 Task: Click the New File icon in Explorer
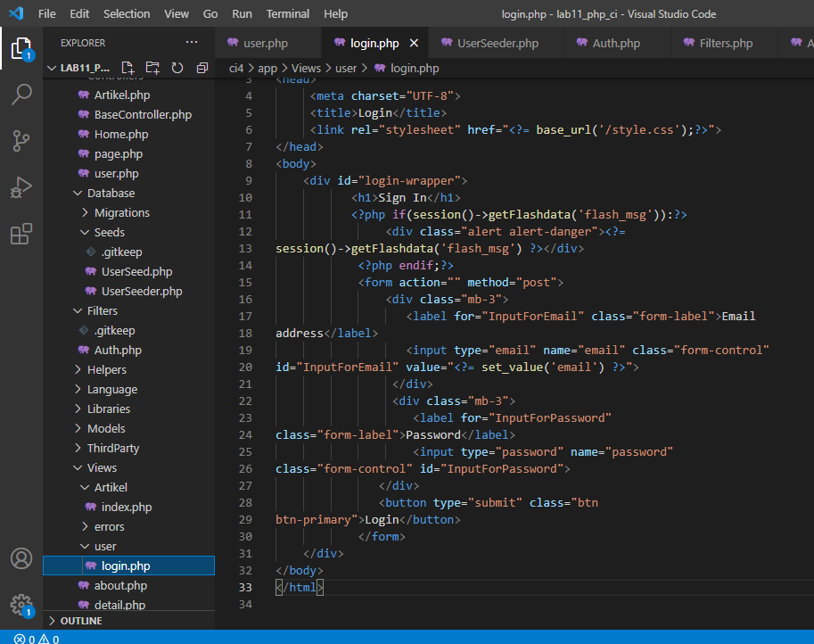click(127, 68)
